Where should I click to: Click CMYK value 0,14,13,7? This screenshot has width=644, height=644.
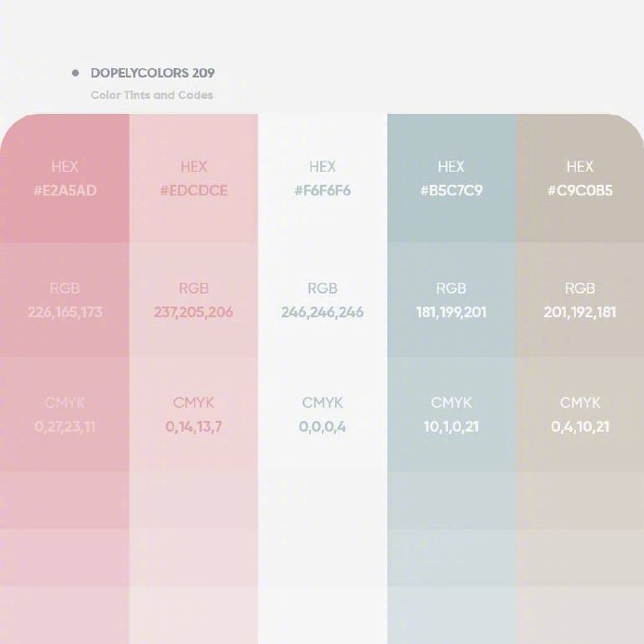pos(193,427)
